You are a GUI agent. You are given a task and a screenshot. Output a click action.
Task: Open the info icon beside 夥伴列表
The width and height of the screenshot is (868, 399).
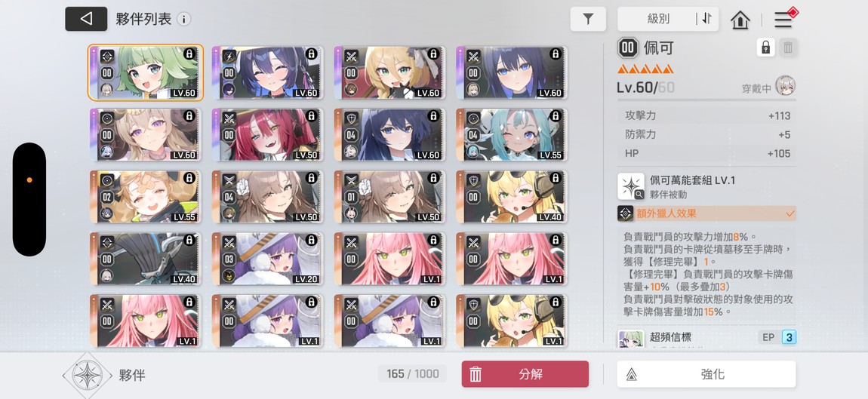(183, 20)
